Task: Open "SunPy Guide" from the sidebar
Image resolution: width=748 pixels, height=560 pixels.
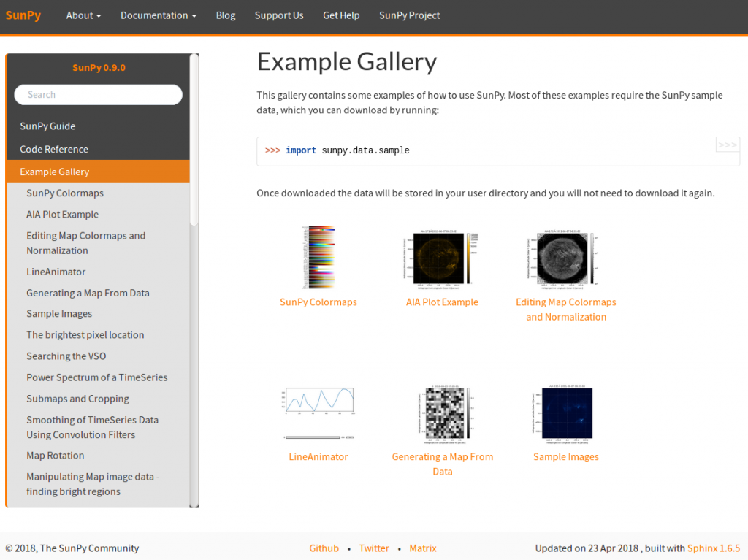Action: pos(47,126)
